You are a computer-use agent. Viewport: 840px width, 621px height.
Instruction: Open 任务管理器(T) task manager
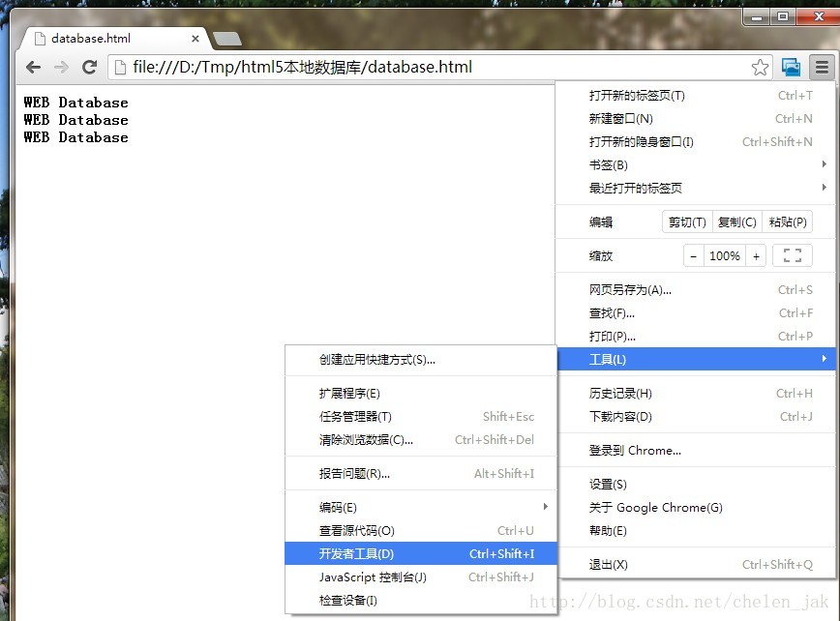(421, 417)
